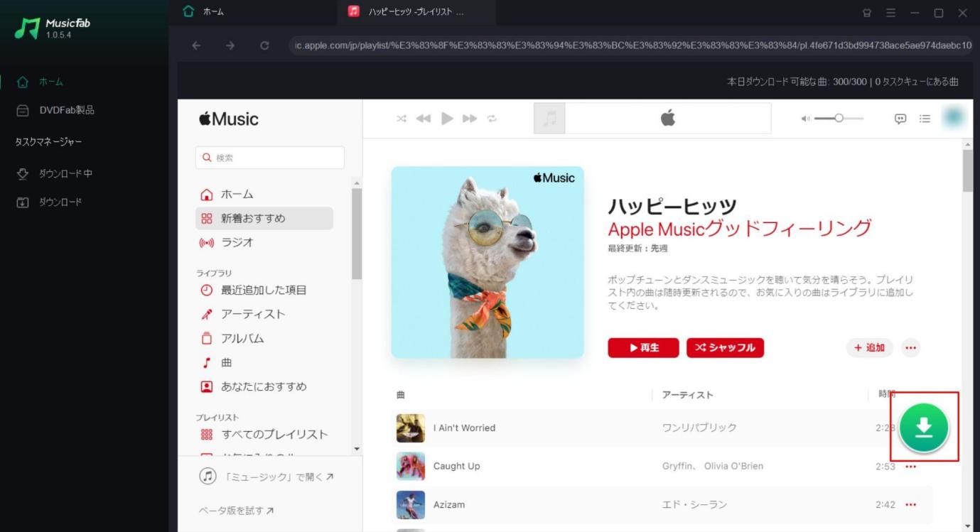Click Azizam album thumbnail
The image size is (980, 532).
[x=411, y=504]
